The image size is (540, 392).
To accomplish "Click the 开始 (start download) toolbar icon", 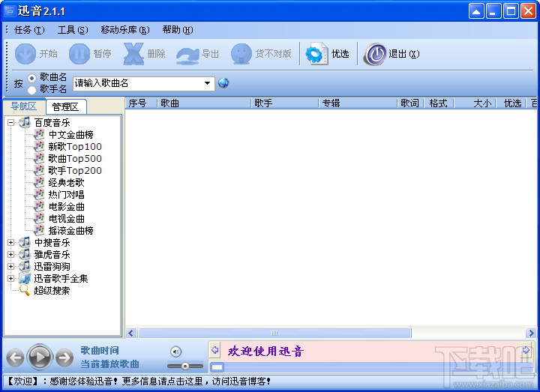I will pos(25,54).
